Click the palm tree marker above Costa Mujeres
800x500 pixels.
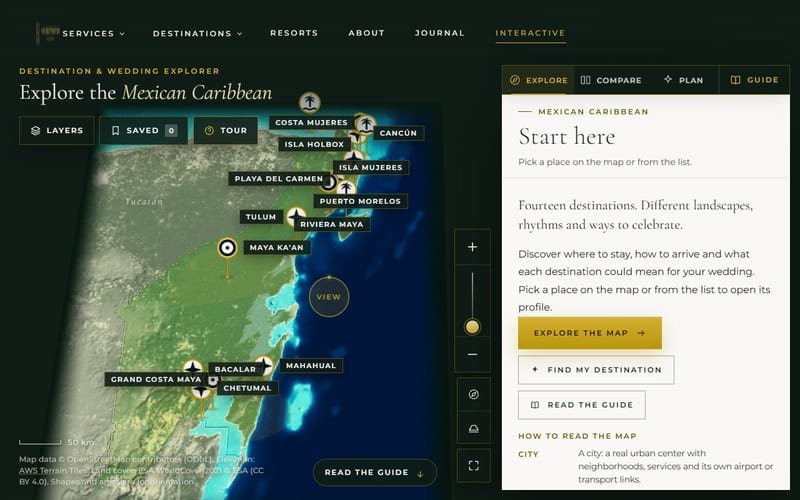click(x=310, y=103)
